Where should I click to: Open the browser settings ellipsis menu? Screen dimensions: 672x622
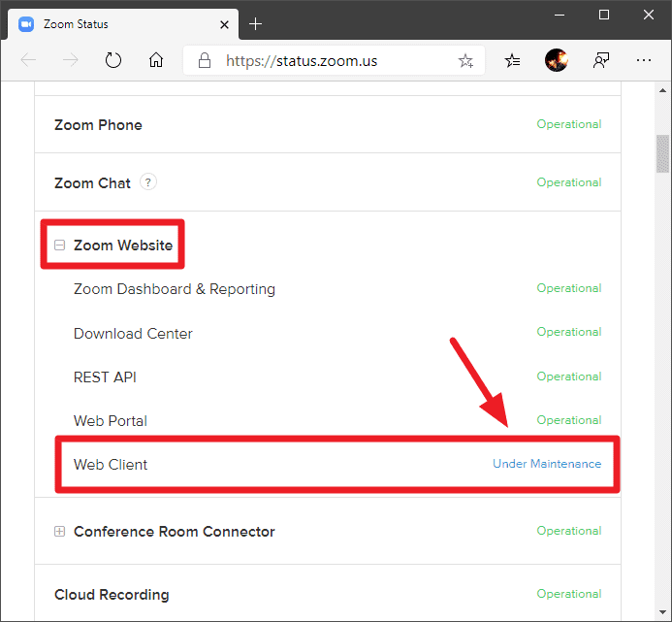click(x=644, y=60)
